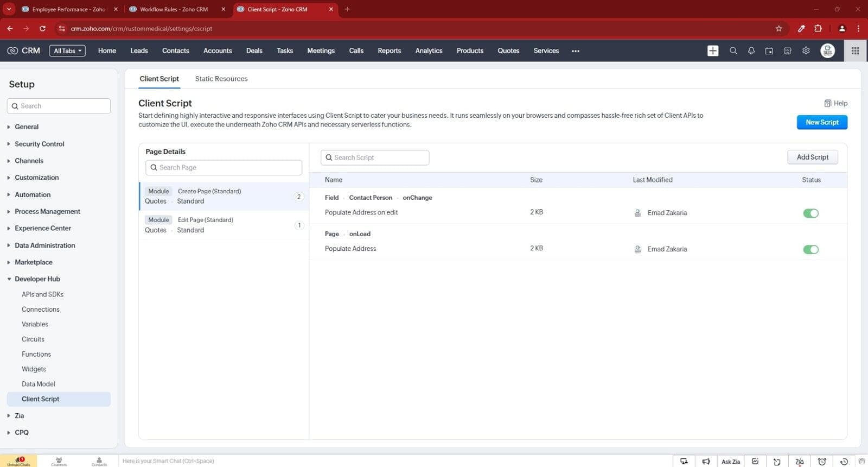Viewport: 868px width, 467px height.
Task: Open APIs and SDKs under Developer Hub
Action: (42, 294)
